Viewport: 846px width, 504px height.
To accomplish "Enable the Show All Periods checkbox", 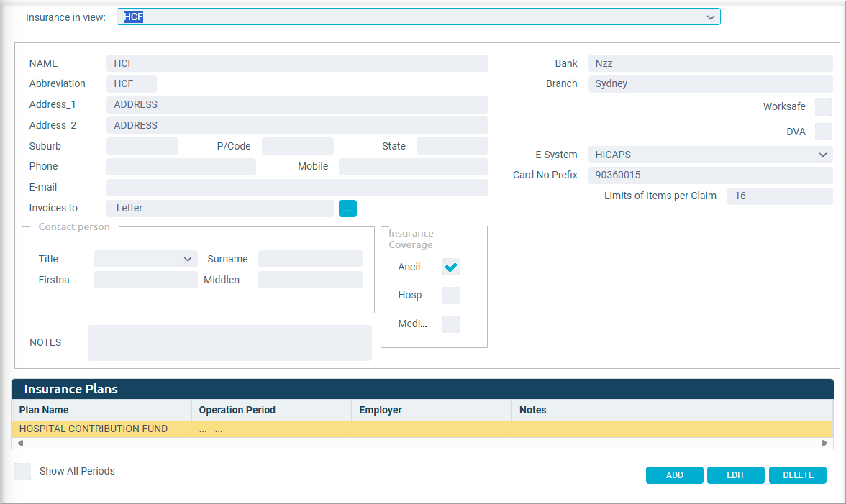I will coord(23,471).
